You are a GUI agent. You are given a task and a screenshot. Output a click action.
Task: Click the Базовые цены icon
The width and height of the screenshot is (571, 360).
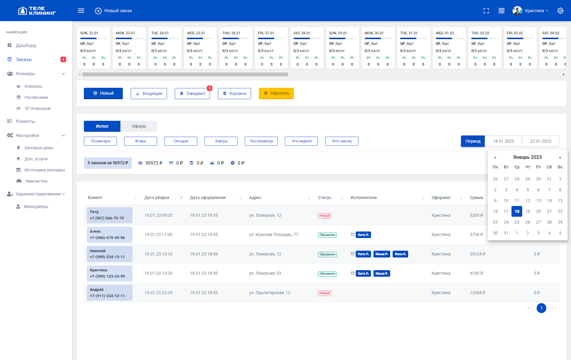coord(19,148)
